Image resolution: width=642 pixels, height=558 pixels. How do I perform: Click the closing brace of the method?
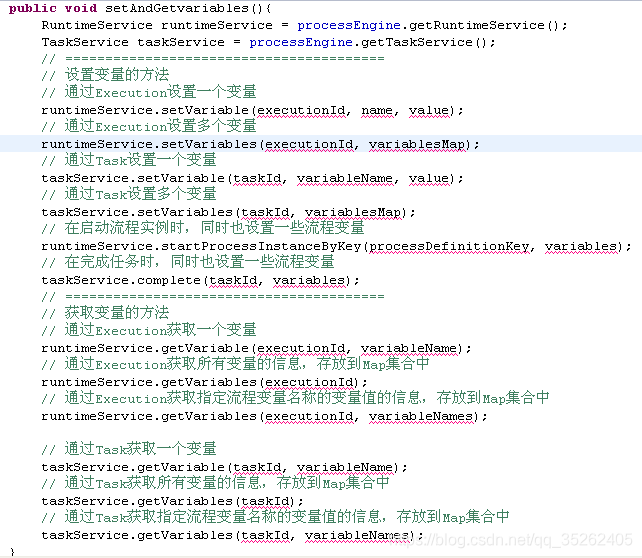tap(12, 551)
